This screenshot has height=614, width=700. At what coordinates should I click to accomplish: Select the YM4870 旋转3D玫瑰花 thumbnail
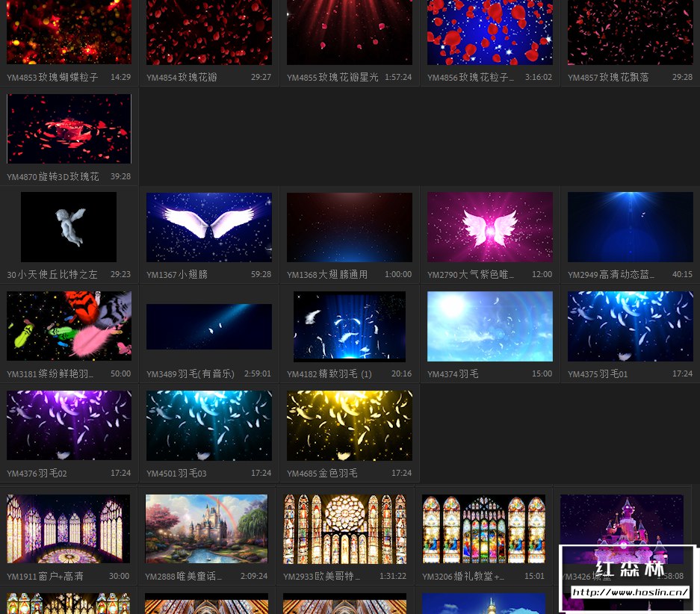(x=69, y=128)
